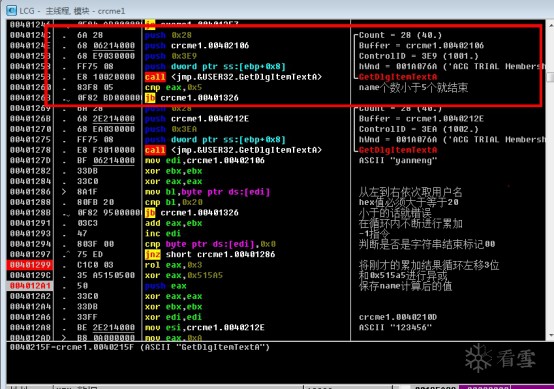Viewport: 554px width, 389px height.
Task: Click comment 'ControlID = 3EA (1002.)'
Action: pos(419,129)
